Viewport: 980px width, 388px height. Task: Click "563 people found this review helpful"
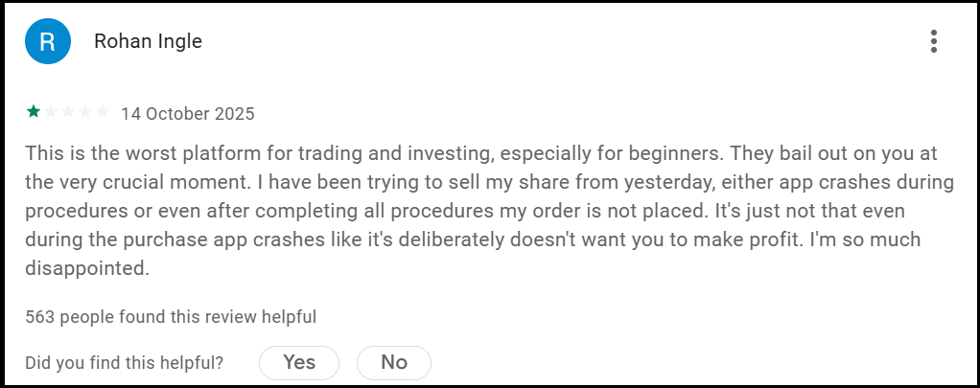point(171,316)
